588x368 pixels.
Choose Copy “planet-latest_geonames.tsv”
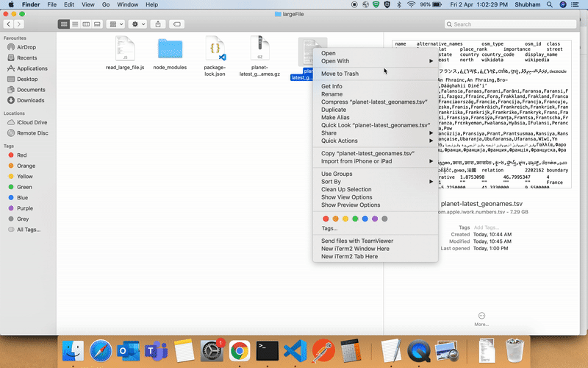click(x=376, y=153)
